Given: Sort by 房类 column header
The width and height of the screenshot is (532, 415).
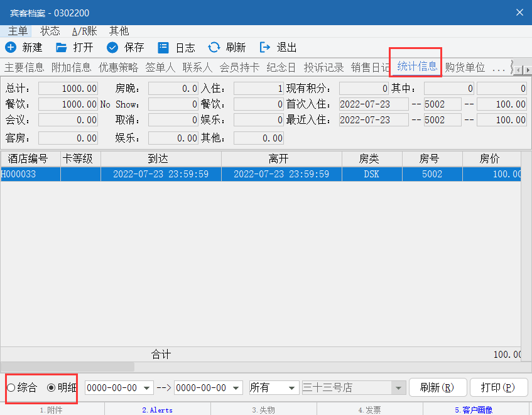Looking at the screenshot, I should click(x=372, y=158).
